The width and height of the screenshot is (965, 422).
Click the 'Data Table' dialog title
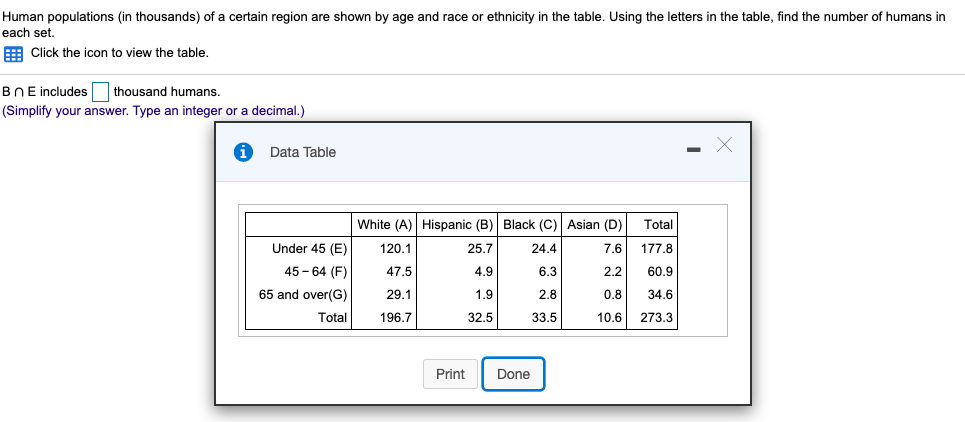pyautogui.click(x=303, y=153)
